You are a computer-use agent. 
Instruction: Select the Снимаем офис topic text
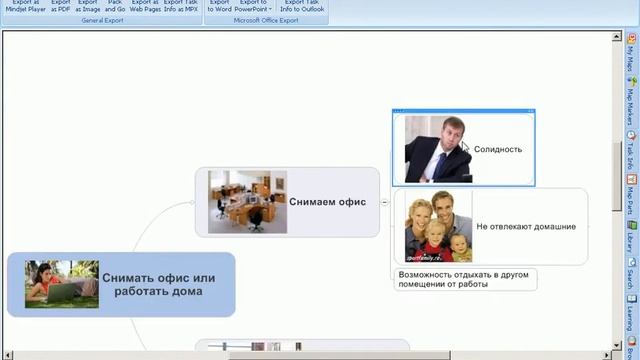coord(327,202)
